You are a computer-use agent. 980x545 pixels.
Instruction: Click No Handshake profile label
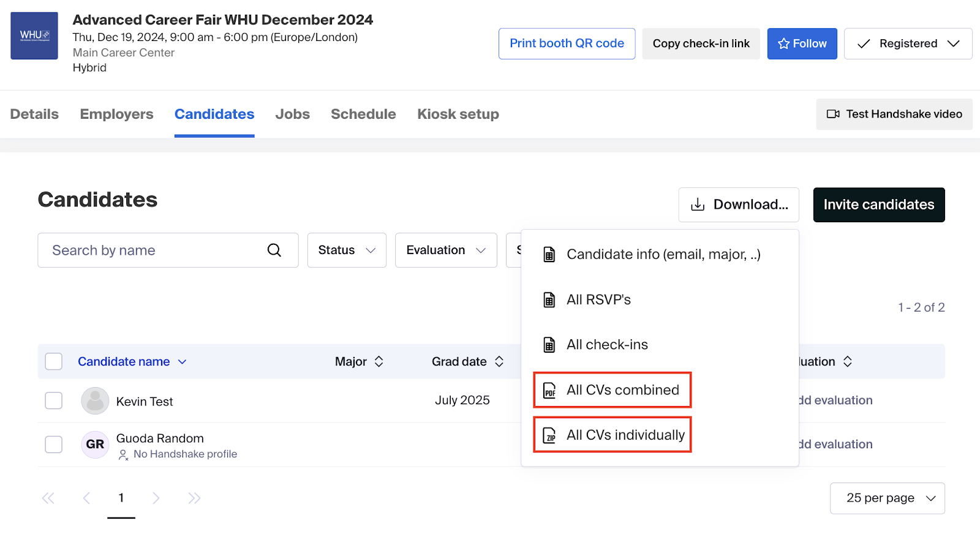click(x=185, y=454)
